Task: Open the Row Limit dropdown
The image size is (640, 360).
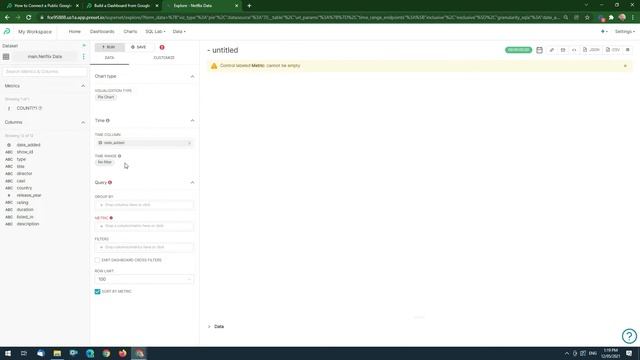Action: 144,279
